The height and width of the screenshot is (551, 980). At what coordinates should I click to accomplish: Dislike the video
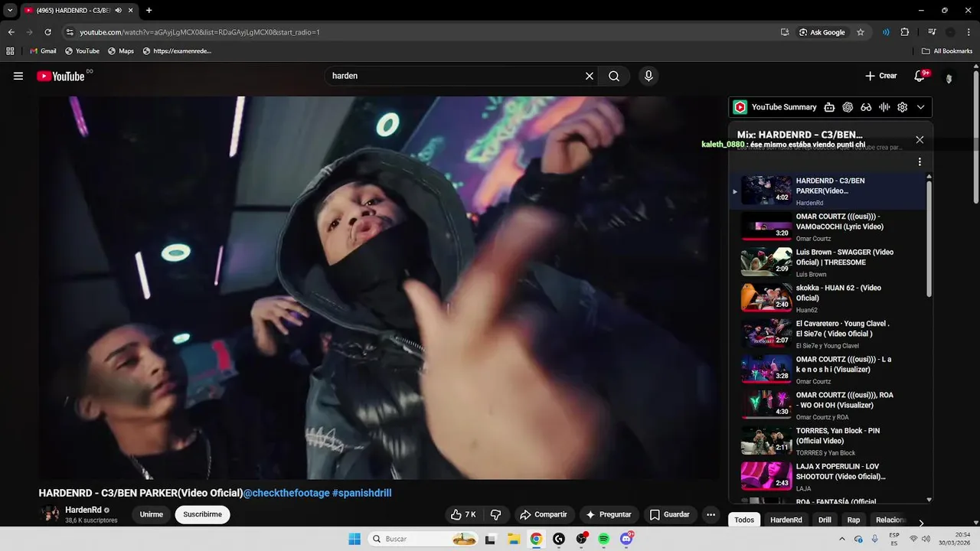tap(495, 514)
